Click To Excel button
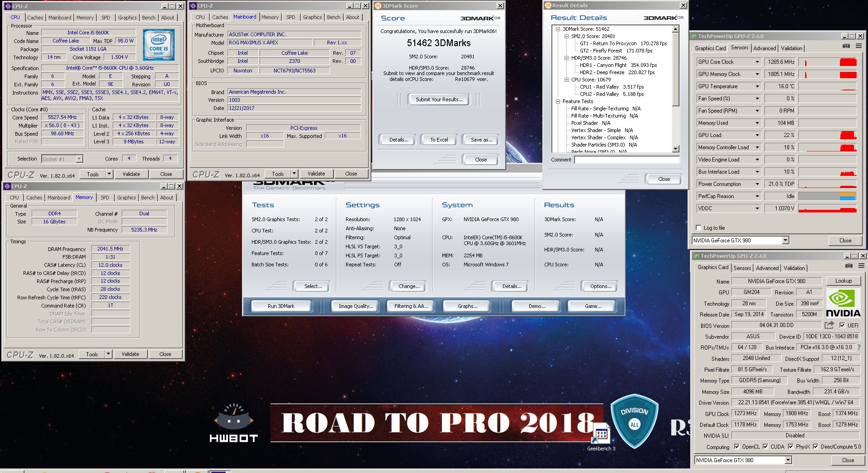Image resolution: width=868 pixels, height=473 pixels. pyautogui.click(x=439, y=140)
